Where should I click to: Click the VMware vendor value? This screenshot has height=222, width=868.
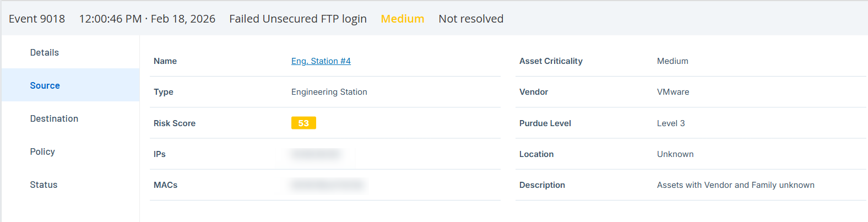pyautogui.click(x=673, y=92)
